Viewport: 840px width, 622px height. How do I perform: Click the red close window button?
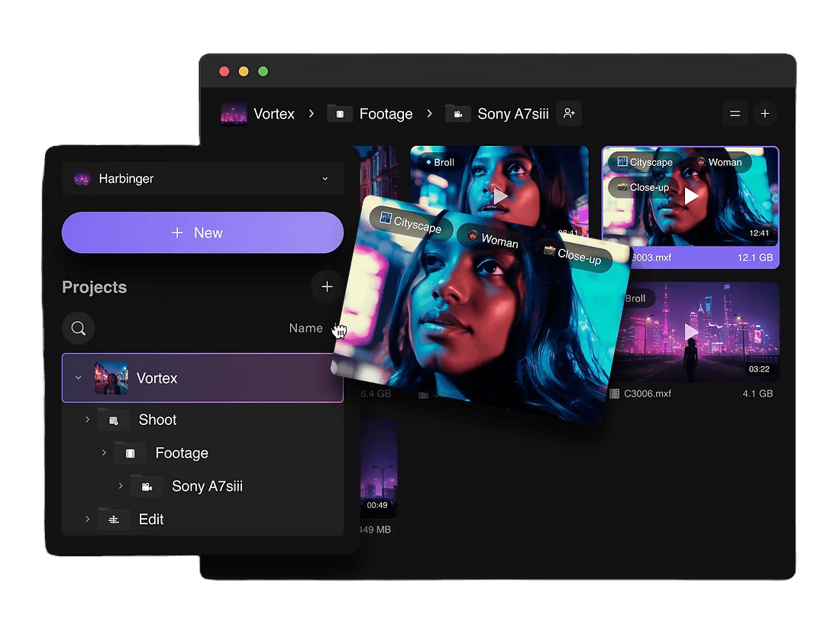225,72
